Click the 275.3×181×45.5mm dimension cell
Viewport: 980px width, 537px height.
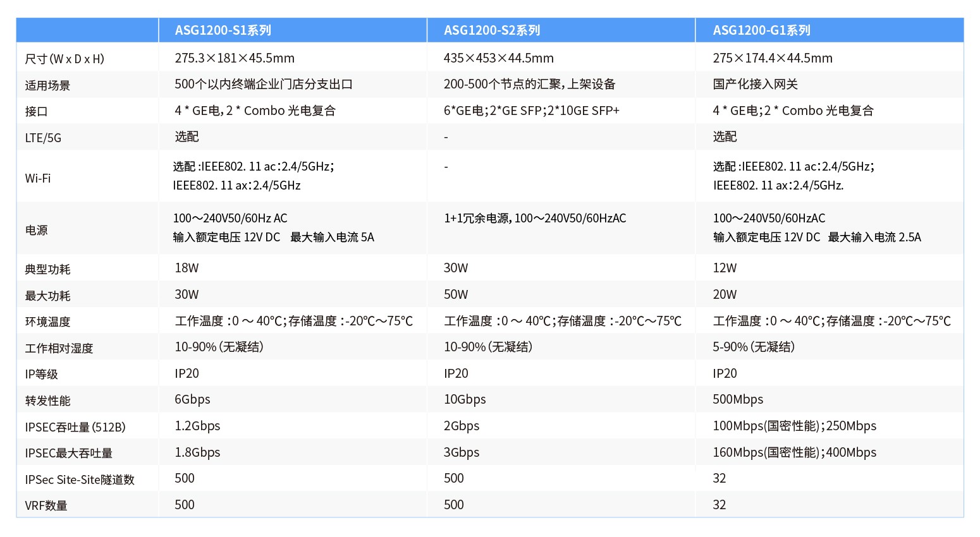coord(235,58)
